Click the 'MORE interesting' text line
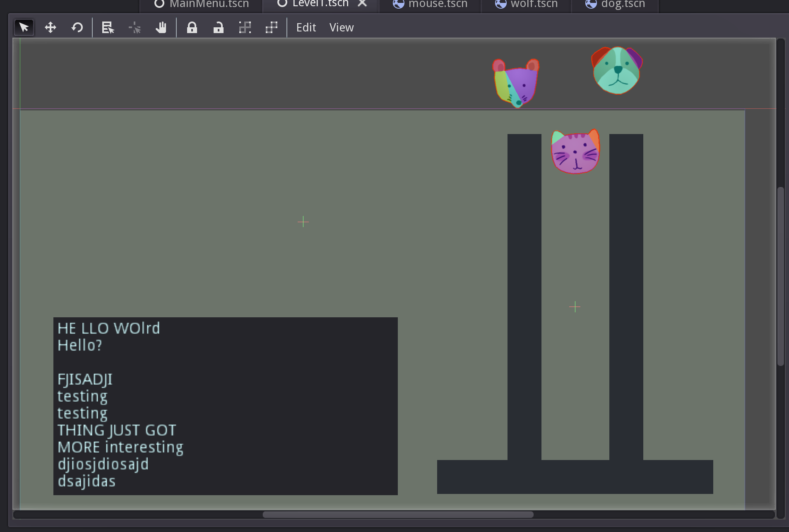 [x=120, y=447]
